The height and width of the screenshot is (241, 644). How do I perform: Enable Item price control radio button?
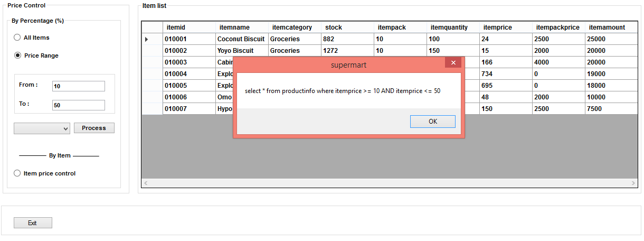(17, 173)
